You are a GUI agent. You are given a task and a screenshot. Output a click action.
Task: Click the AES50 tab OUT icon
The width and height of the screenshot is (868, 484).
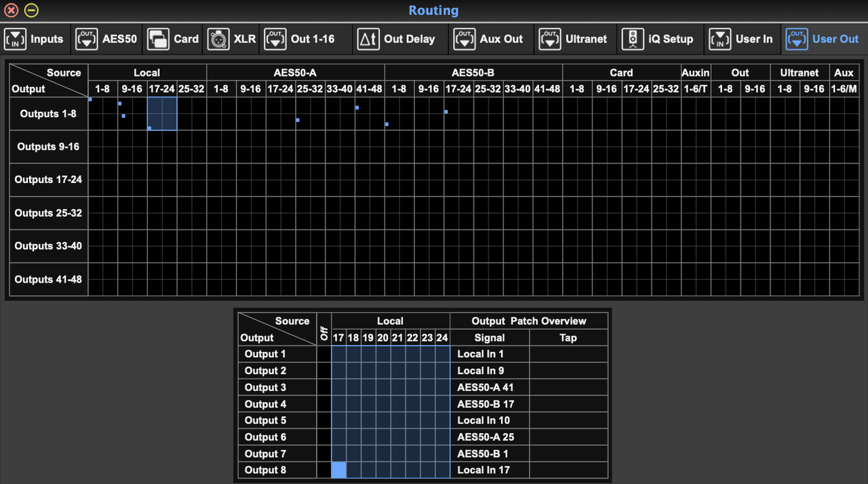point(87,39)
